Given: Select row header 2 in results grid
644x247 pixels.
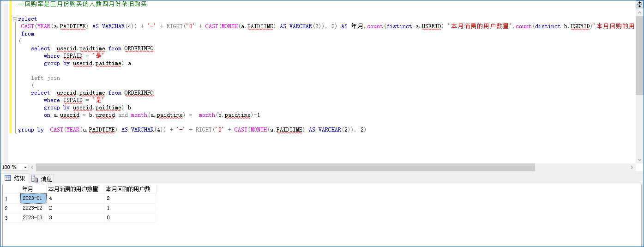Looking at the screenshot, I should point(11,208).
